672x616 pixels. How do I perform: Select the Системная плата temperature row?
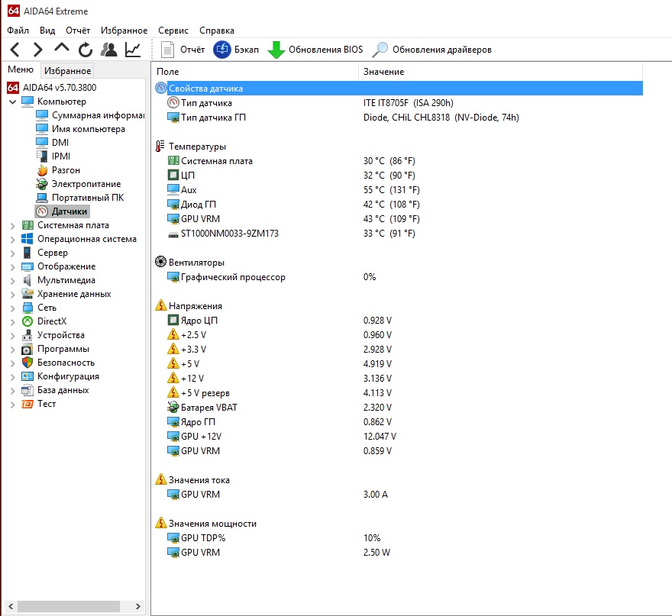coord(399,161)
